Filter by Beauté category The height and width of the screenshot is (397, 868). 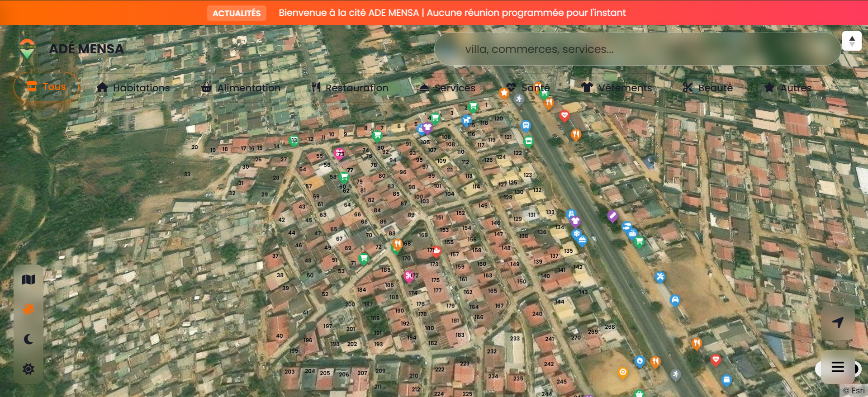pos(708,88)
